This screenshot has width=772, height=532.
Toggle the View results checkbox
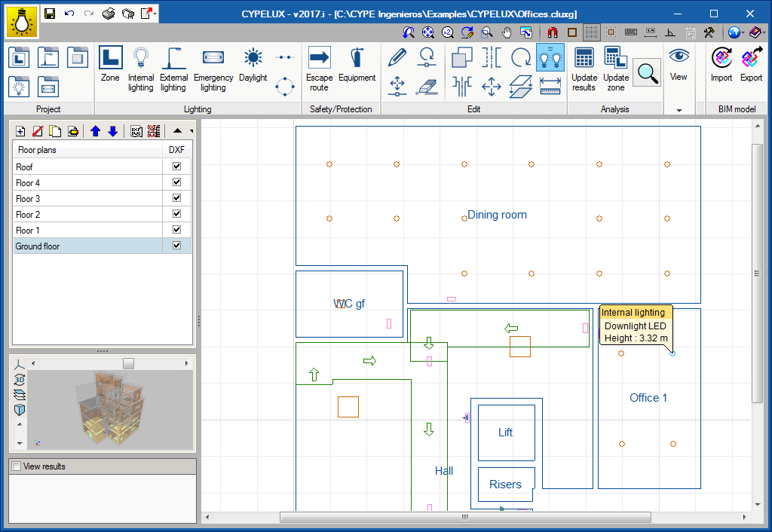pyautogui.click(x=16, y=466)
